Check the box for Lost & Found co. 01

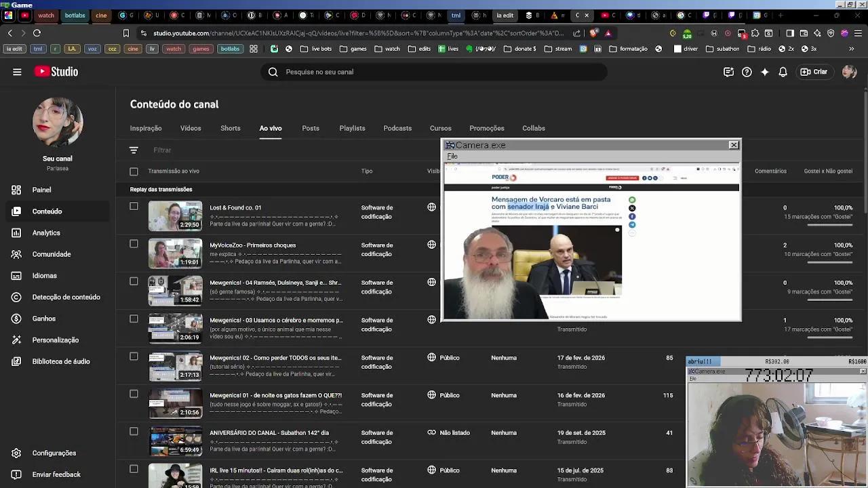(x=134, y=207)
